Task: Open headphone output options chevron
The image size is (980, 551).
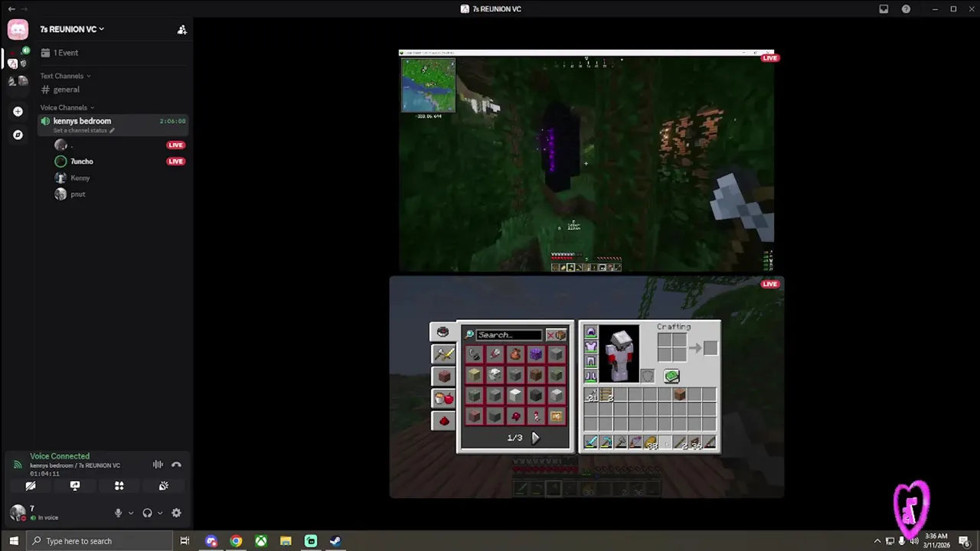Action: 160,514
